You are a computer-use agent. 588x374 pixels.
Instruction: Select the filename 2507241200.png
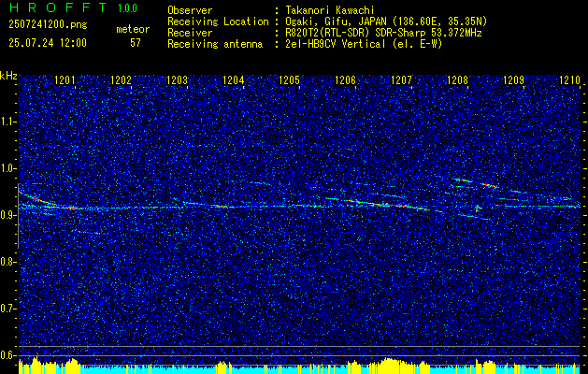point(48,24)
